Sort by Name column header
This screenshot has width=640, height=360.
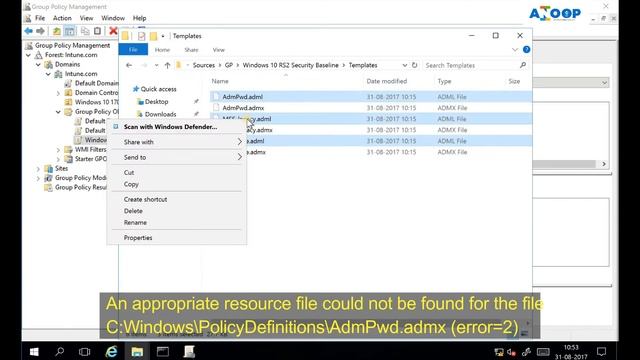pyautogui.click(x=220, y=81)
